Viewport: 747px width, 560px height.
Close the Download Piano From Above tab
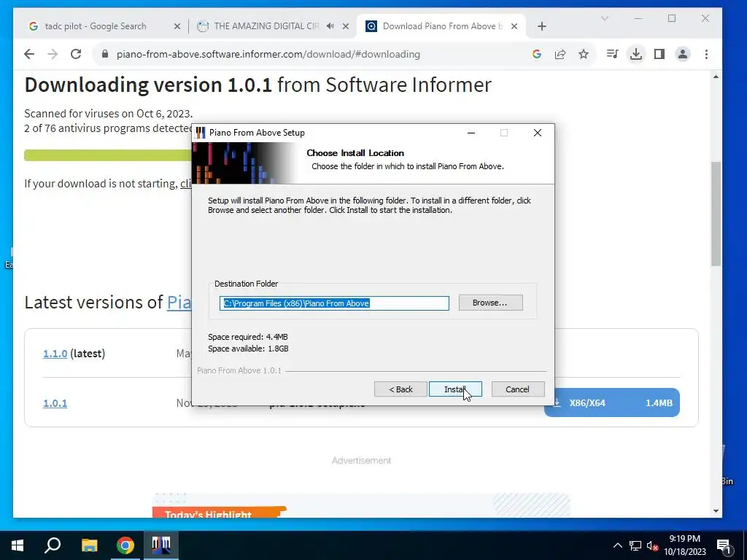pos(514,26)
